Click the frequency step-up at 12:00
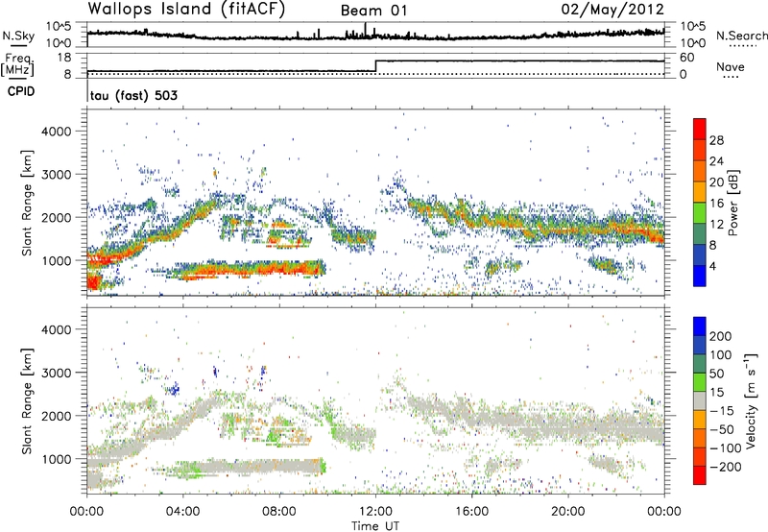The height and width of the screenshot is (532, 768). click(375, 65)
